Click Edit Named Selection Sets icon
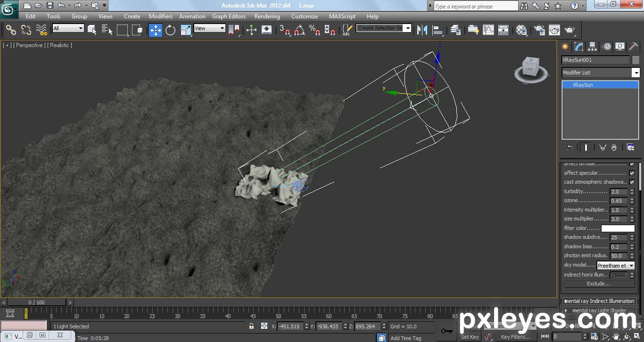 (x=347, y=30)
